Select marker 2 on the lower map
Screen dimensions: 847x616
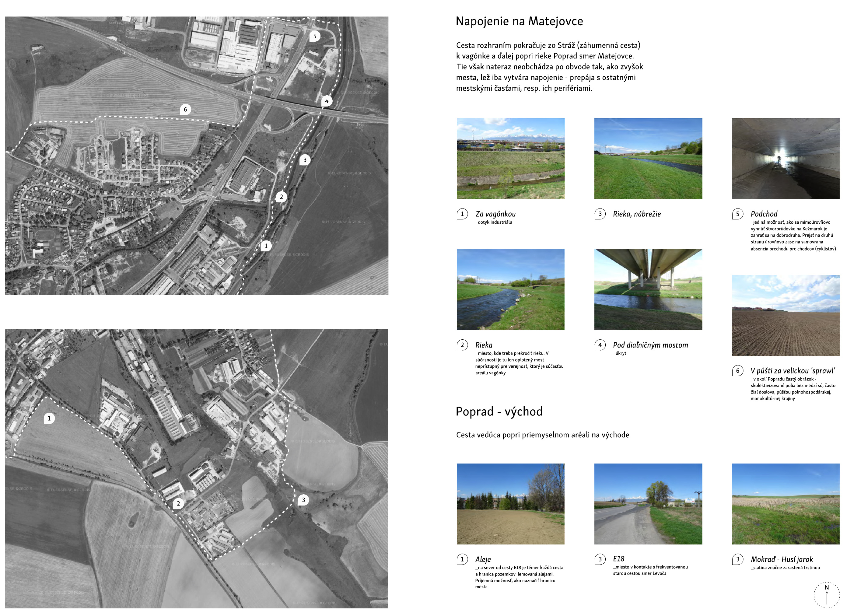[x=178, y=504]
